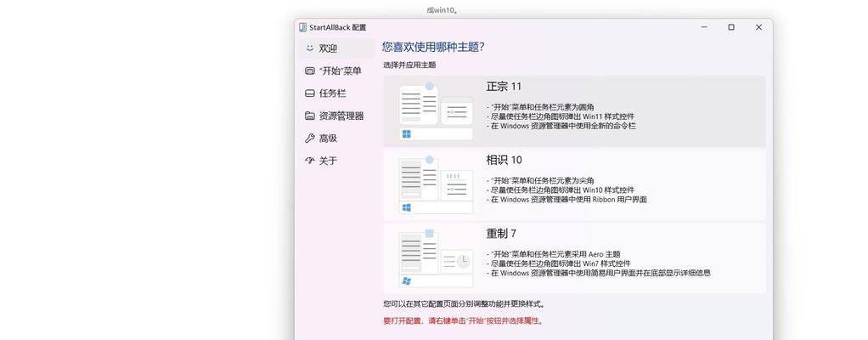The width and height of the screenshot is (868, 340).
Task: Open the 欢迎 welcome tab
Action: pos(336,48)
